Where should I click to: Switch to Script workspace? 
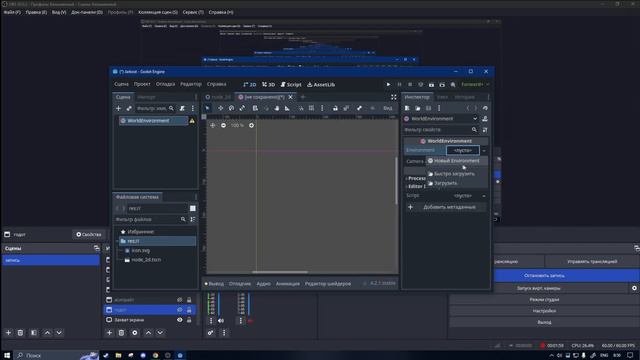coord(291,84)
